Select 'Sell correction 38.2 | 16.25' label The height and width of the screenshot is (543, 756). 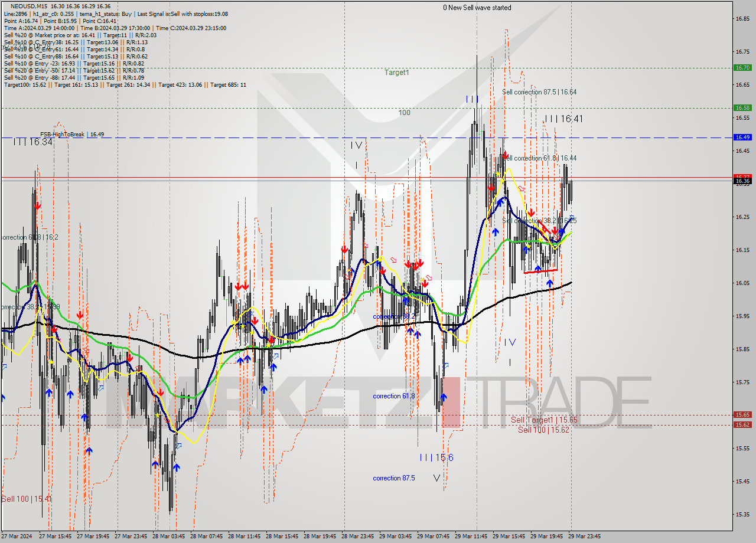(539, 221)
